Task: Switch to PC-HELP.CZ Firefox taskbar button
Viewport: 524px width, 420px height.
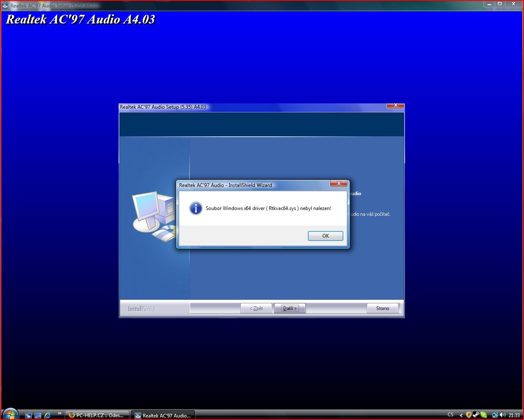Action: pos(97,415)
